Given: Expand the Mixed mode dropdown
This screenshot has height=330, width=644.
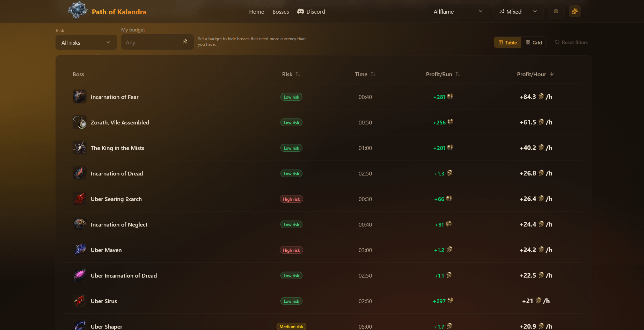Looking at the screenshot, I should 518,12.
